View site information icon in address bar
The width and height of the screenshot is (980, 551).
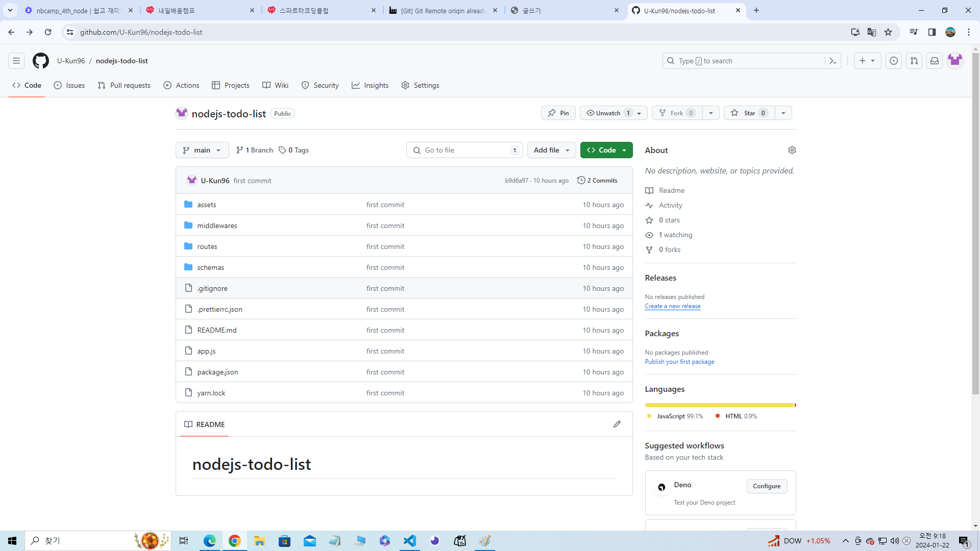pyautogui.click(x=70, y=32)
